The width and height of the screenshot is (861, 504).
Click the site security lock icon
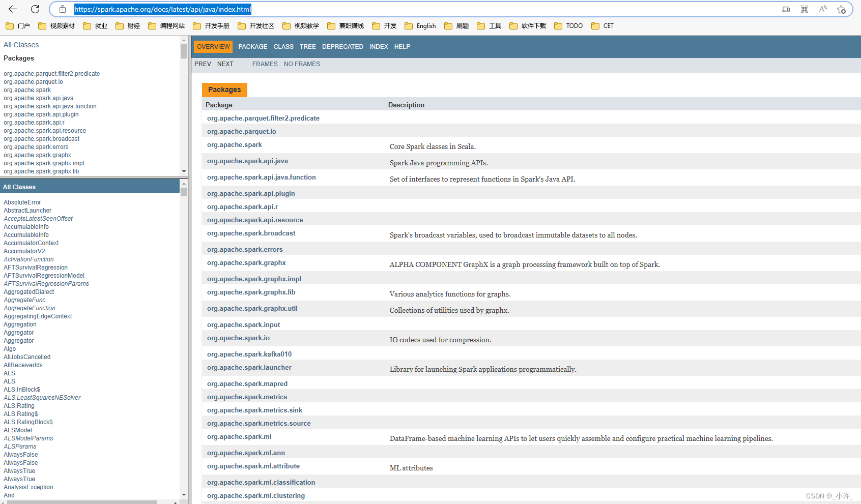coord(62,9)
